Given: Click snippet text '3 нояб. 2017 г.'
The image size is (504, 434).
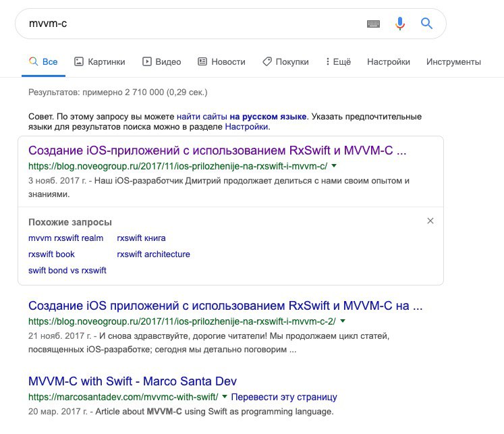Looking at the screenshot, I should pos(57,181).
